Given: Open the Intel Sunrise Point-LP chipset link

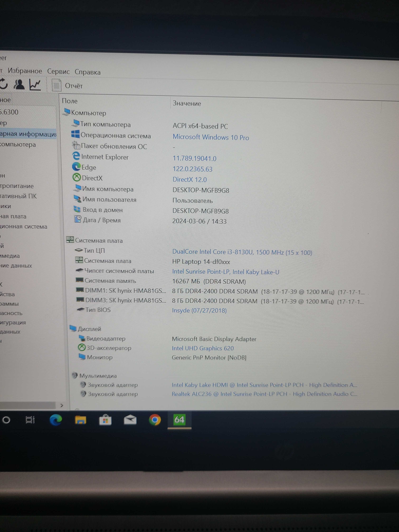Looking at the screenshot, I should pyautogui.click(x=226, y=272).
